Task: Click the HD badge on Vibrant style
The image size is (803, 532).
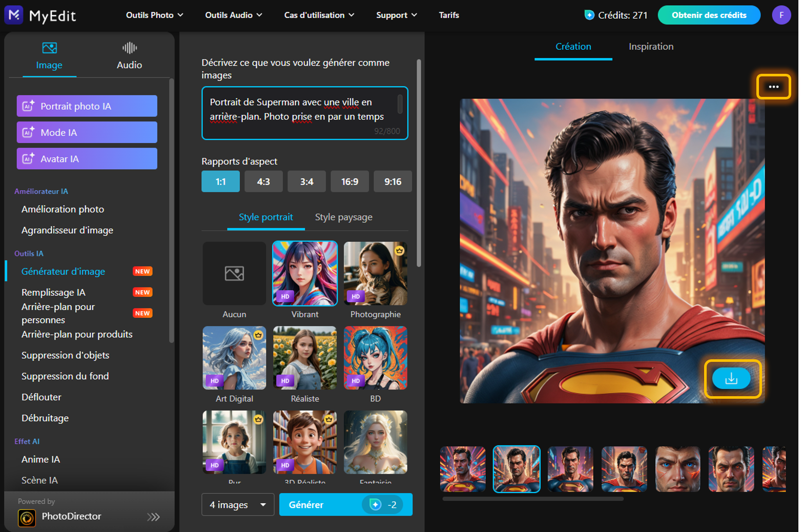Action: coord(285,296)
